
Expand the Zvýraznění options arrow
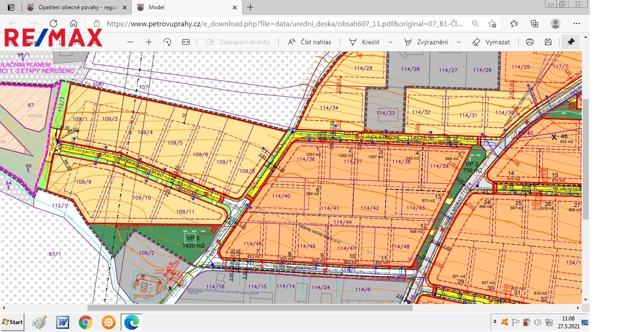(x=459, y=42)
